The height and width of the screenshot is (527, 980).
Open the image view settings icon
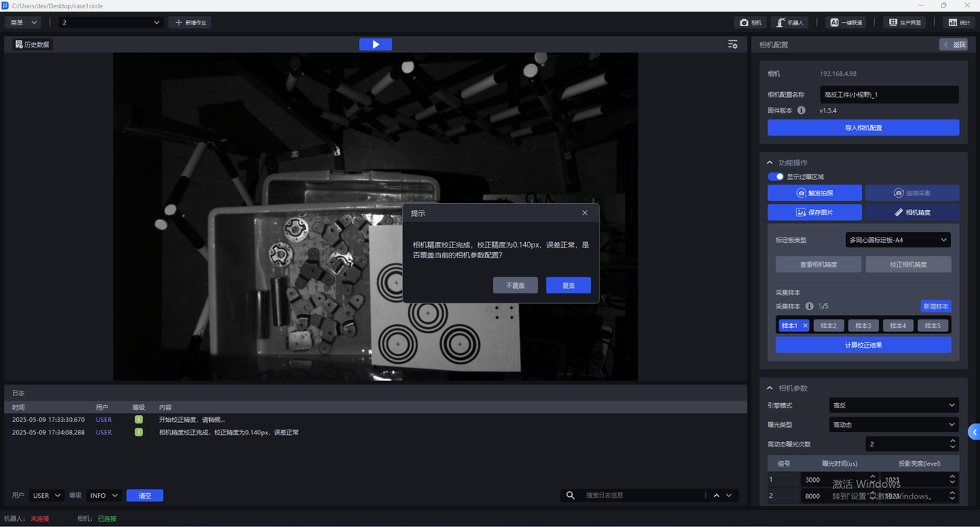[733, 44]
